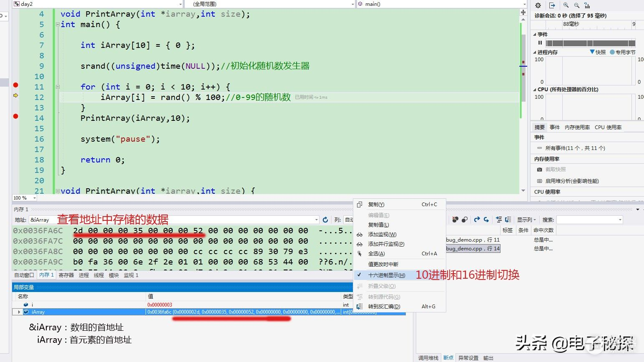
Task: Delete all breakpoints icon in breakpoints toolbar
Action: point(455,220)
